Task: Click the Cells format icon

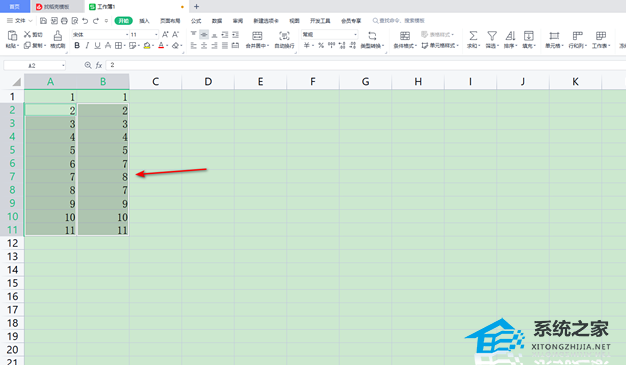Action: 554,36
